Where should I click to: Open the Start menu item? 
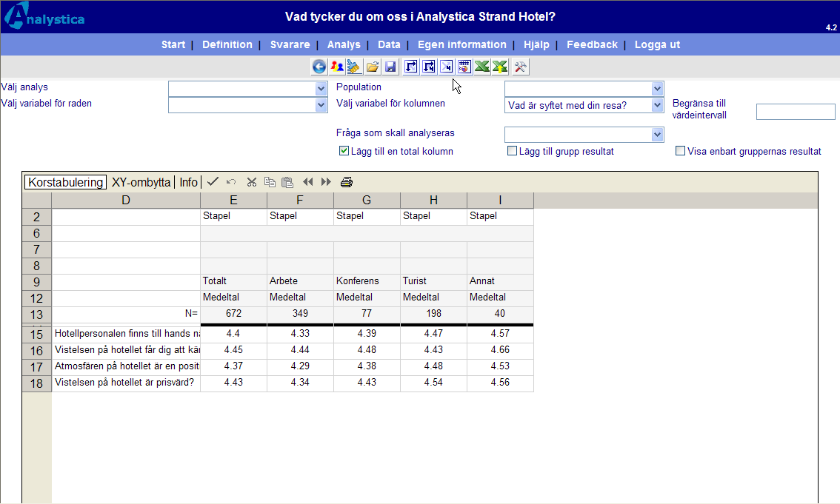point(173,44)
